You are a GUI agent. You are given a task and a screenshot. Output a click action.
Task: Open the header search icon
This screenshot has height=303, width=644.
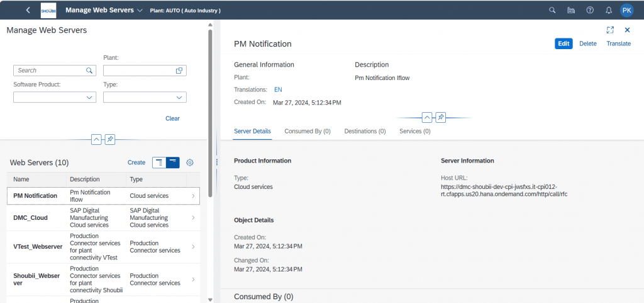(x=552, y=10)
